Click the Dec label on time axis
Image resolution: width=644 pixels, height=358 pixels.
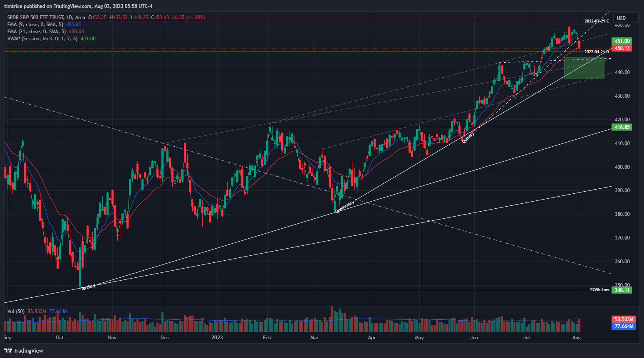coord(165,338)
